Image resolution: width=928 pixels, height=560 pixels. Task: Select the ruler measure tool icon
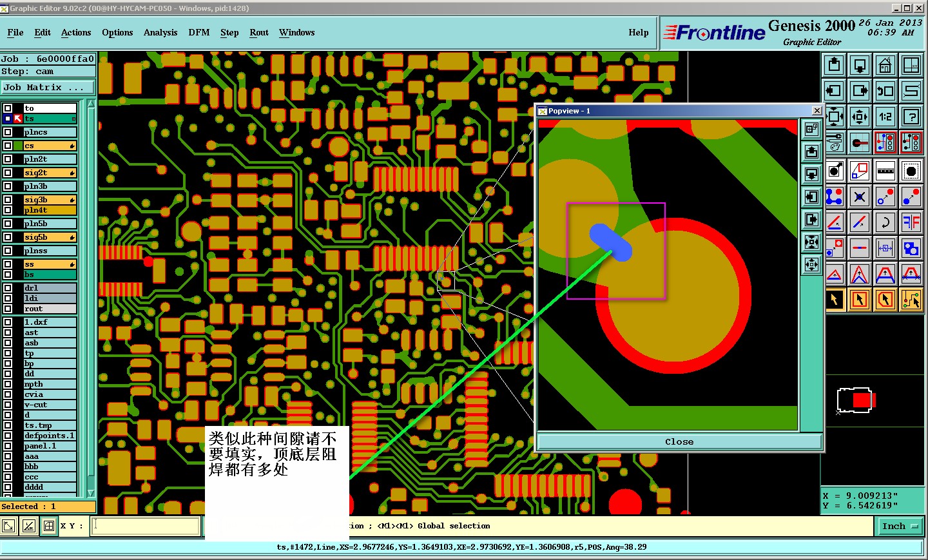coord(885,171)
